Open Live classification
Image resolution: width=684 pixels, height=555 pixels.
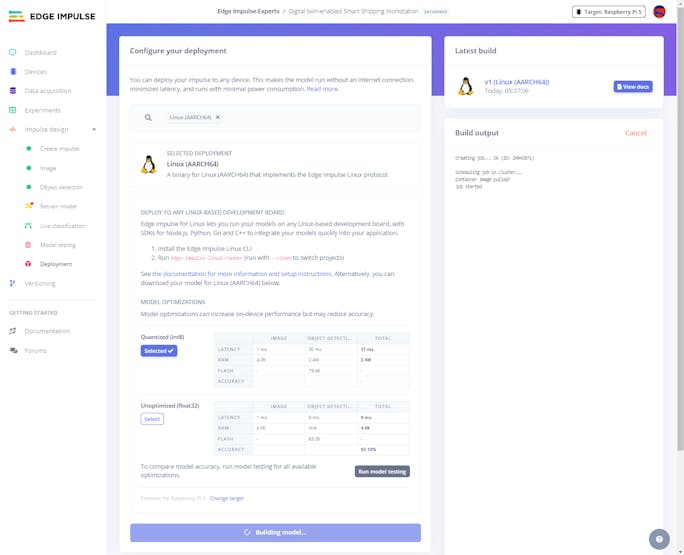click(62, 226)
